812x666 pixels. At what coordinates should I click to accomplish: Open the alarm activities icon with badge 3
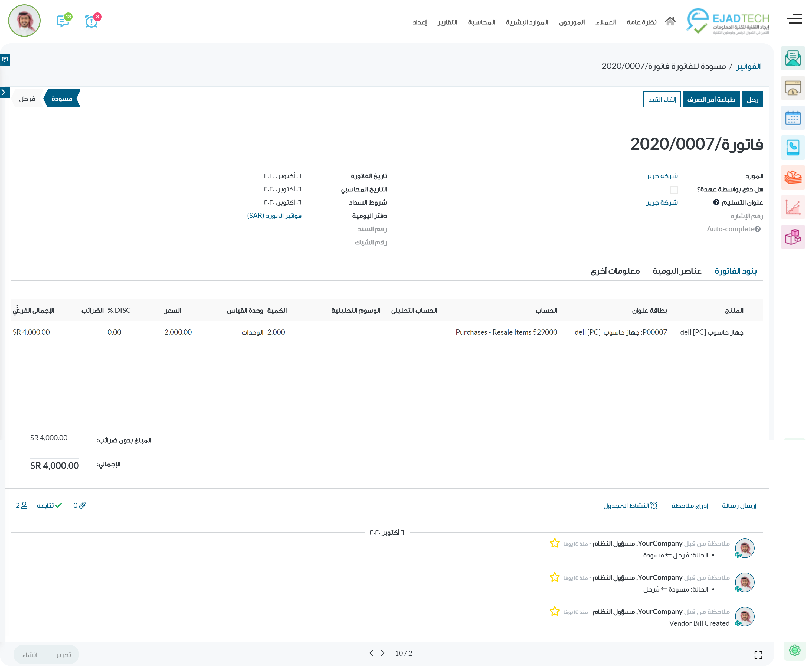pyautogui.click(x=91, y=21)
